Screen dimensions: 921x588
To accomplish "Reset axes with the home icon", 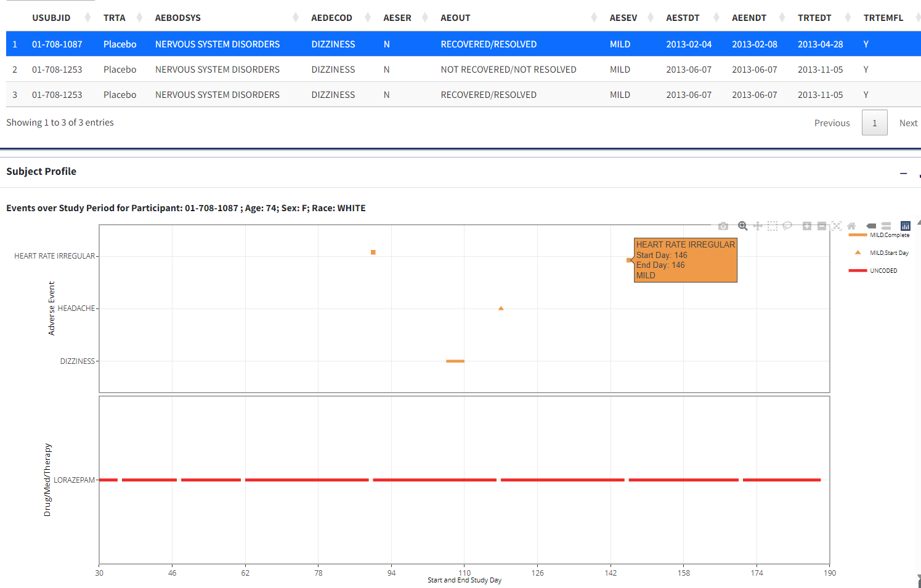I will (x=851, y=226).
